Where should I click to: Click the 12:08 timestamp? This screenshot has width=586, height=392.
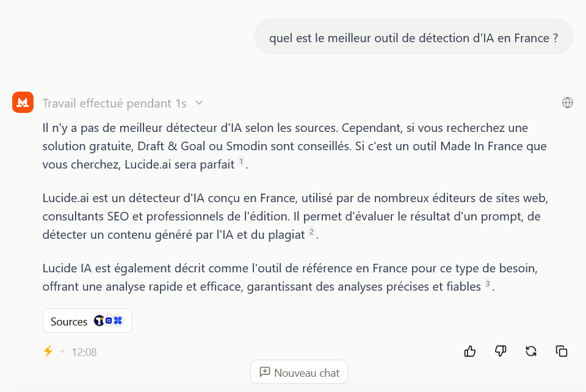(84, 352)
